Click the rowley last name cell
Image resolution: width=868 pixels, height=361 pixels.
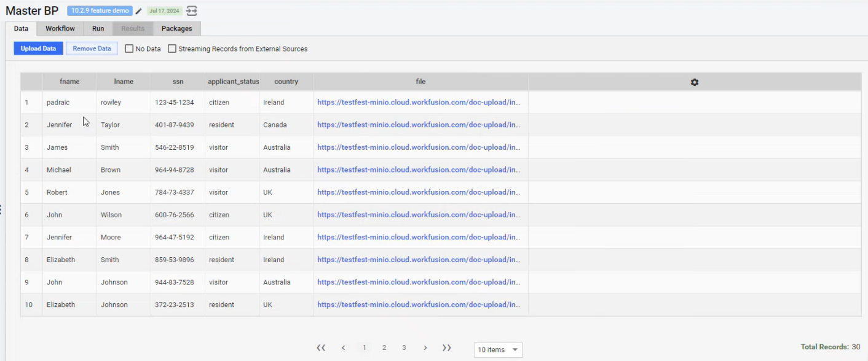(124, 103)
